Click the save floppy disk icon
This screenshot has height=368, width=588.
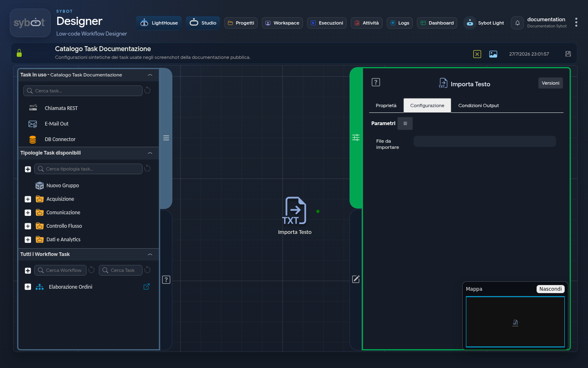568,54
